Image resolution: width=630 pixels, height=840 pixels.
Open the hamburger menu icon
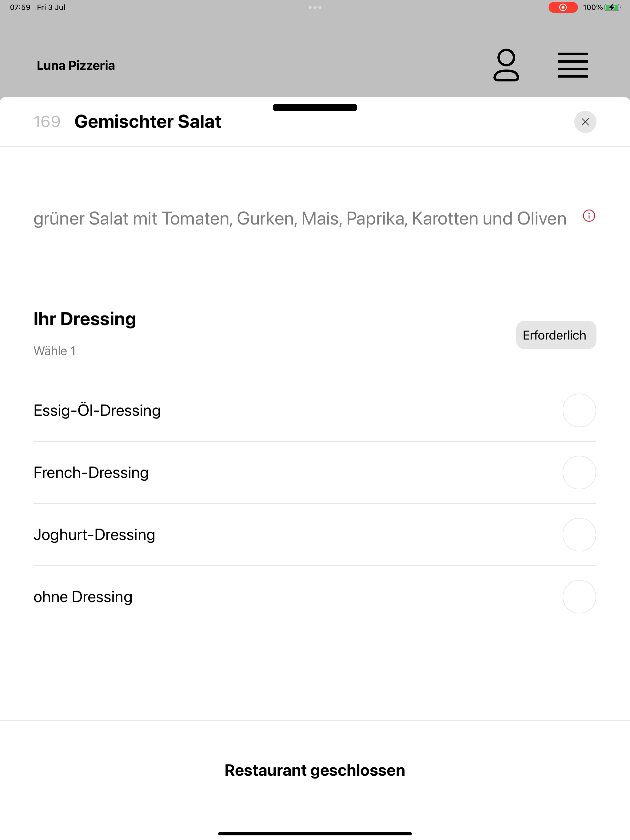tap(572, 65)
